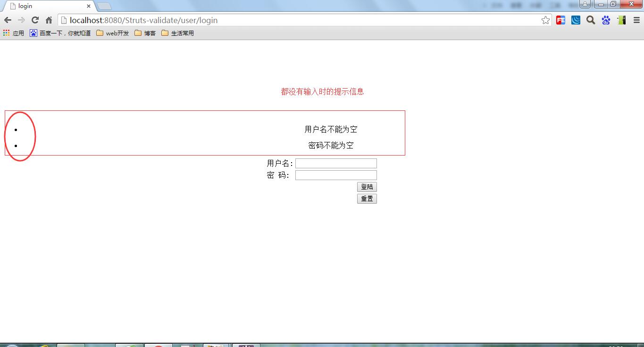Open the Chrome hamburger menu
The height and width of the screenshot is (347, 644).
pos(636,20)
